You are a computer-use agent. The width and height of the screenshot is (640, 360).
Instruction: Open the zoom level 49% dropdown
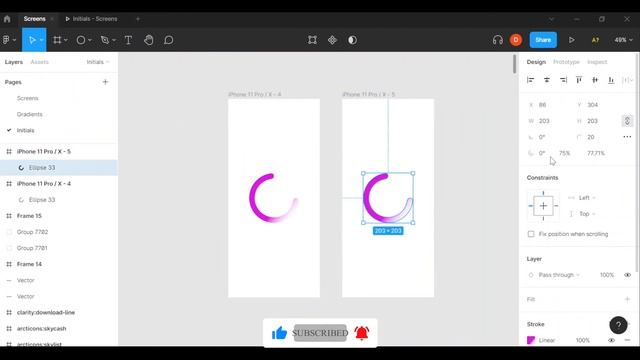[x=623, y=40]
